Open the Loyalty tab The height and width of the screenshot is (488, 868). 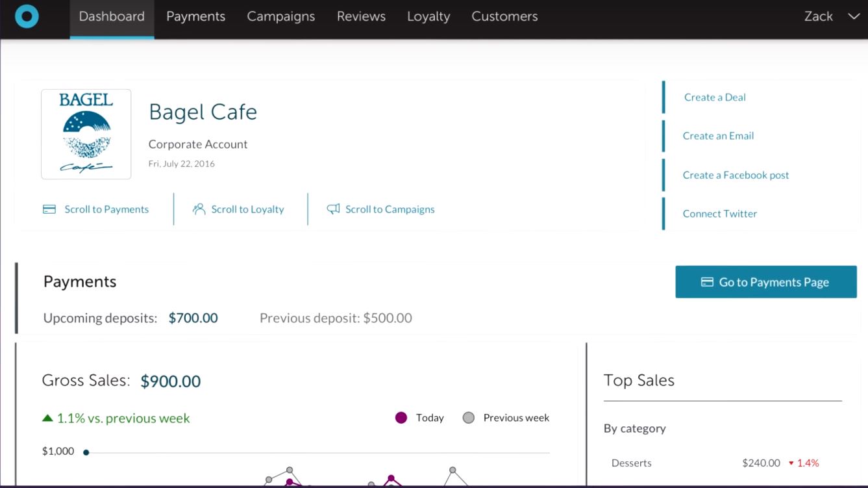click(428, 17)
